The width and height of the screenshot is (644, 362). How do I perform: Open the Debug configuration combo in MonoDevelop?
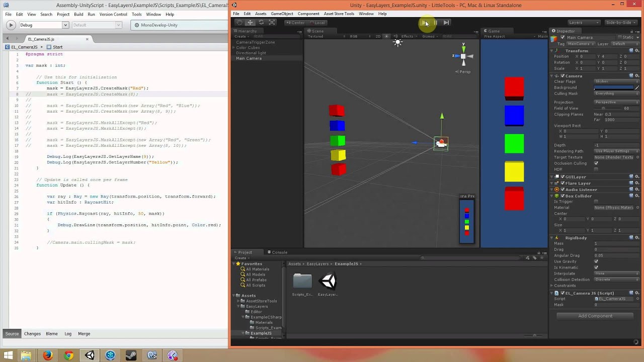coord(44,25)
